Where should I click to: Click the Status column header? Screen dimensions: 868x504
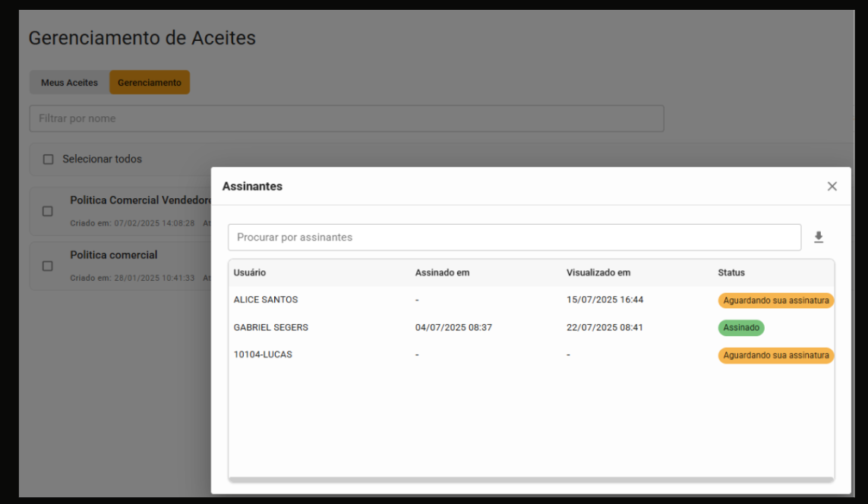tap(731, 272)
